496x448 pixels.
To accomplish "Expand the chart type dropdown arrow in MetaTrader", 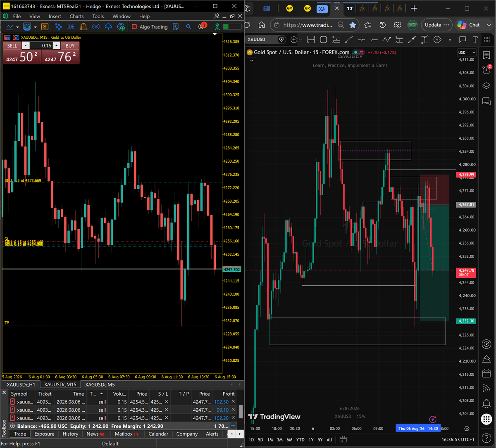I will 17,27.
